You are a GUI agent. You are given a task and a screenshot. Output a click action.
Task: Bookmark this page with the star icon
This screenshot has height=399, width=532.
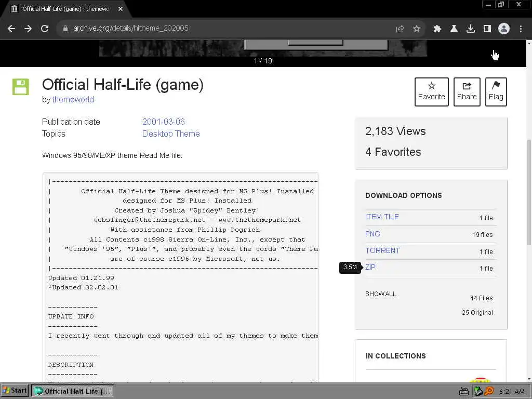click(x=416, y=29)
